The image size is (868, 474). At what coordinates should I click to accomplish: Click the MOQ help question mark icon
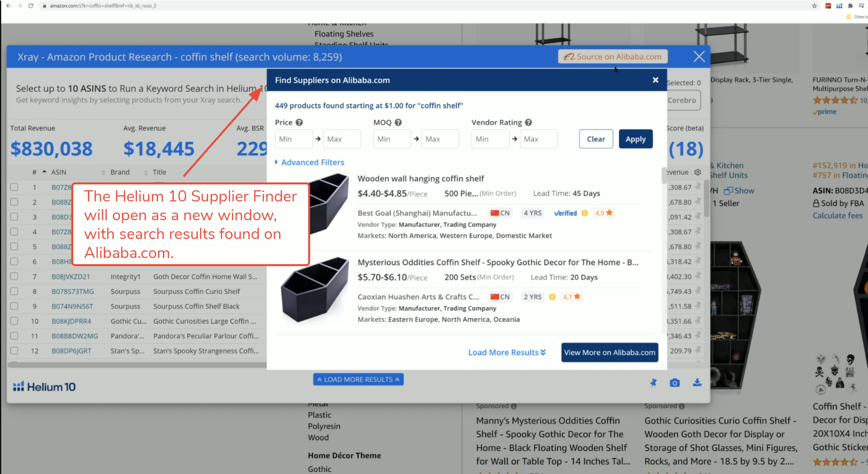(x=398, y=122)
